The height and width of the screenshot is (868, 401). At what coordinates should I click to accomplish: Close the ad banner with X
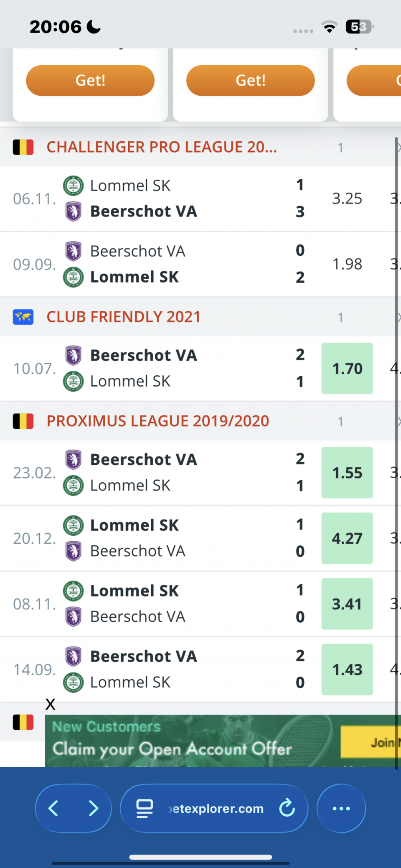[x=50, y=704]
